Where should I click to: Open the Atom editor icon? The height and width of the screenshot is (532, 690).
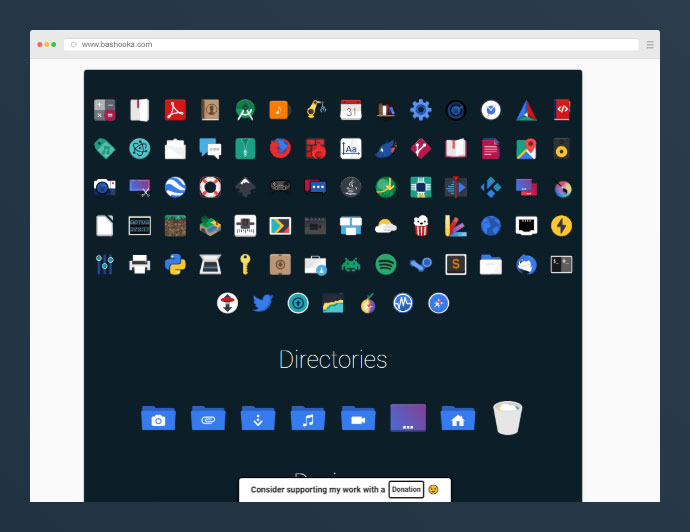tap(139, 149)
